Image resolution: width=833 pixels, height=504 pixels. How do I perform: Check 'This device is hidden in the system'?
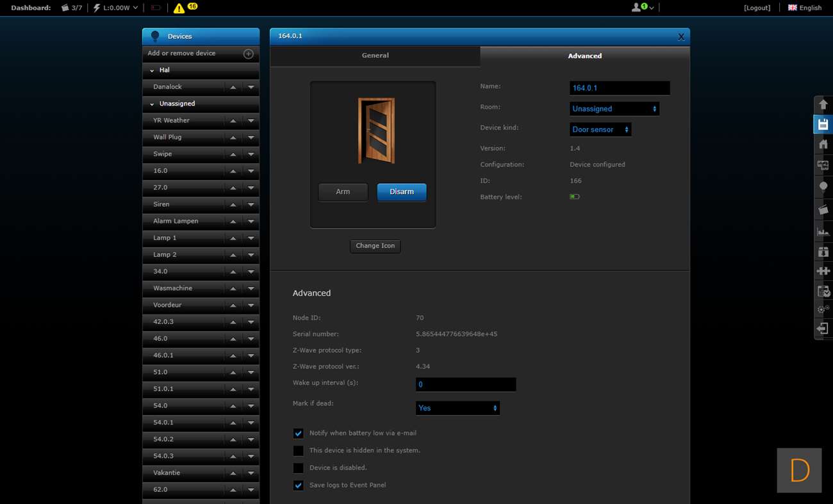click(x=298, y=451)
